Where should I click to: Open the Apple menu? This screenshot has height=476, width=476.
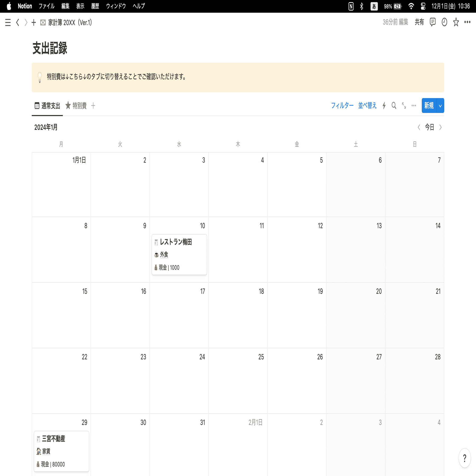pos(9,6)
